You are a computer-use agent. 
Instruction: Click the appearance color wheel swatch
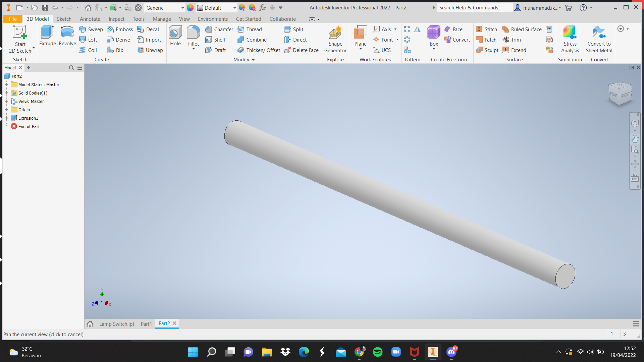coord(190,8)
